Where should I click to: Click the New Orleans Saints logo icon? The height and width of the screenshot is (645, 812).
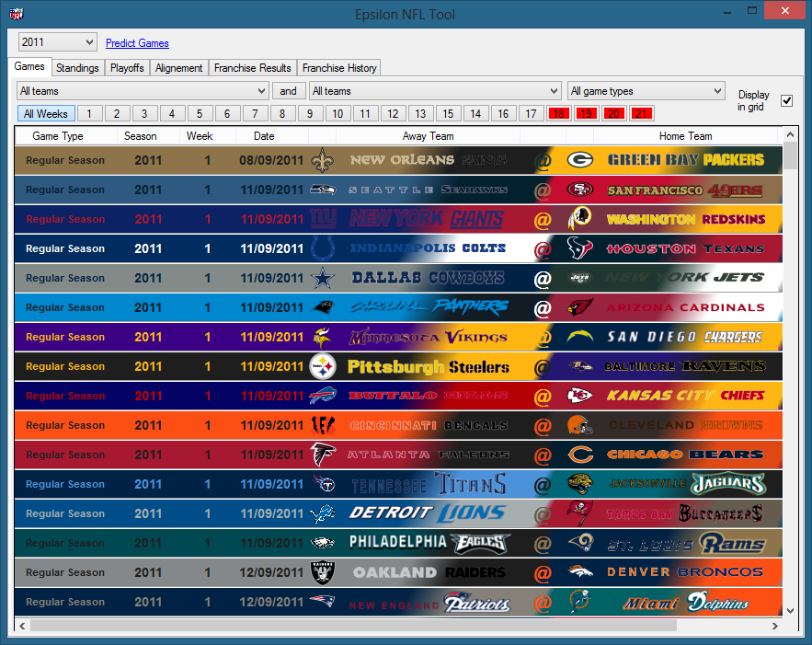pos(323,160)
